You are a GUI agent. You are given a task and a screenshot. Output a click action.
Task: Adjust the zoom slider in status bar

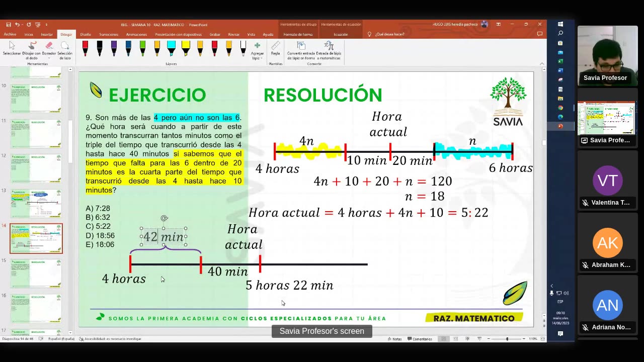[507, 339]
